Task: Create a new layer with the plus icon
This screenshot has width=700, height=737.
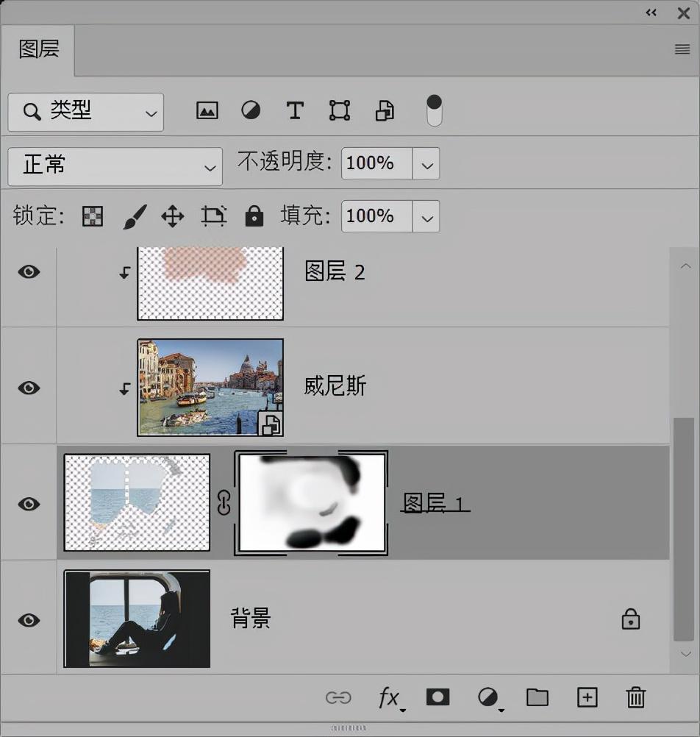Action: tap(586, 697)
